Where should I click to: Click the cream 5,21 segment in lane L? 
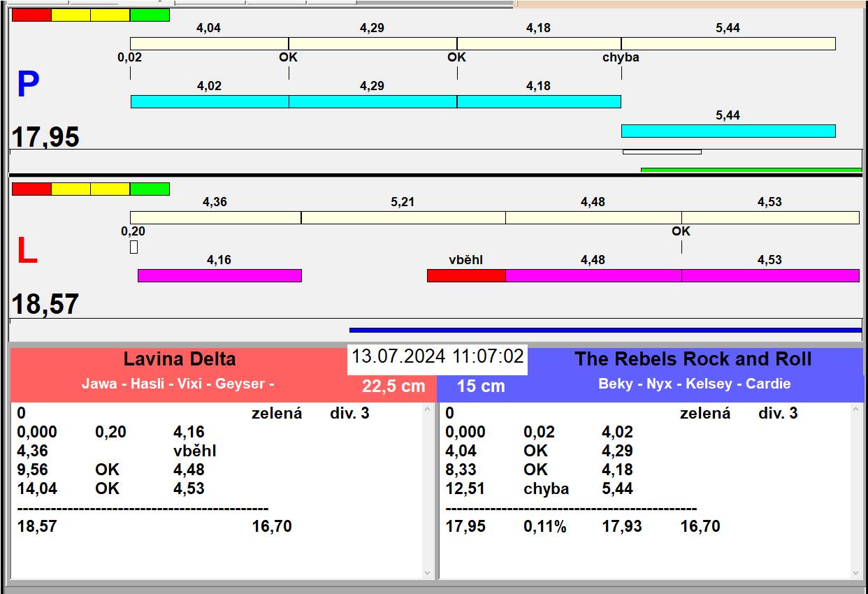403,217
